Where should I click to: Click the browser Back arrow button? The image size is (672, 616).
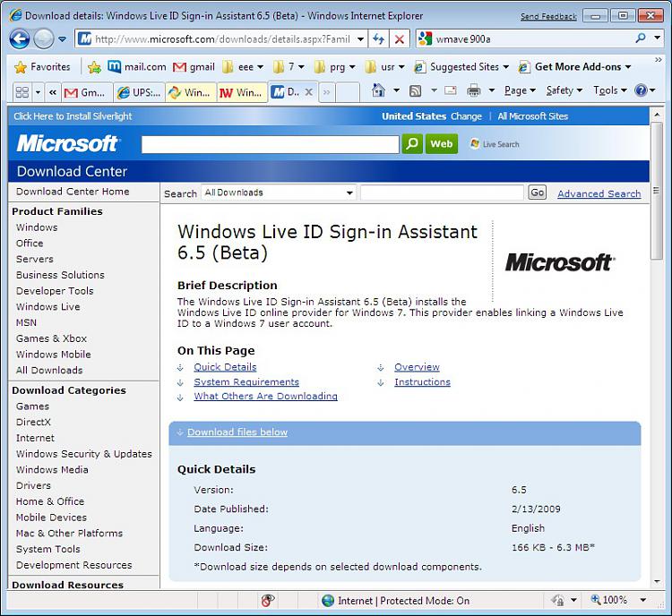click(x=20, y=39)
